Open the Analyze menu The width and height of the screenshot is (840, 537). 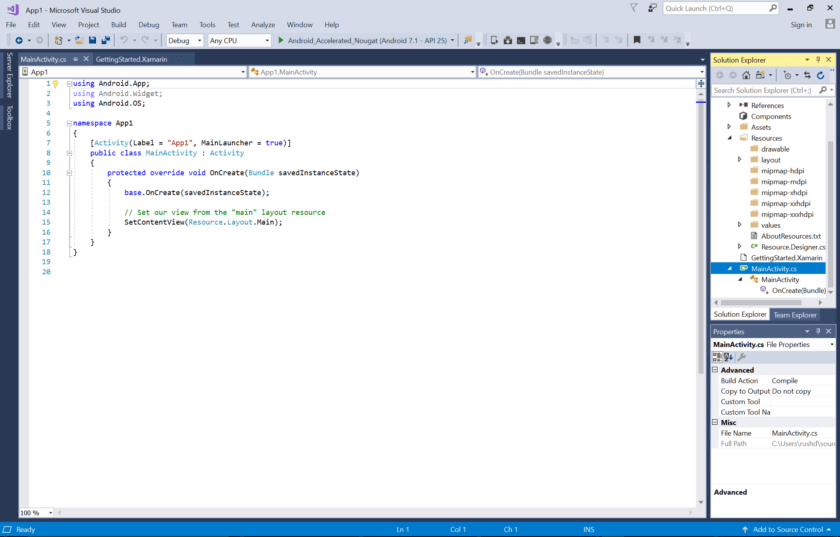point(262,25)
